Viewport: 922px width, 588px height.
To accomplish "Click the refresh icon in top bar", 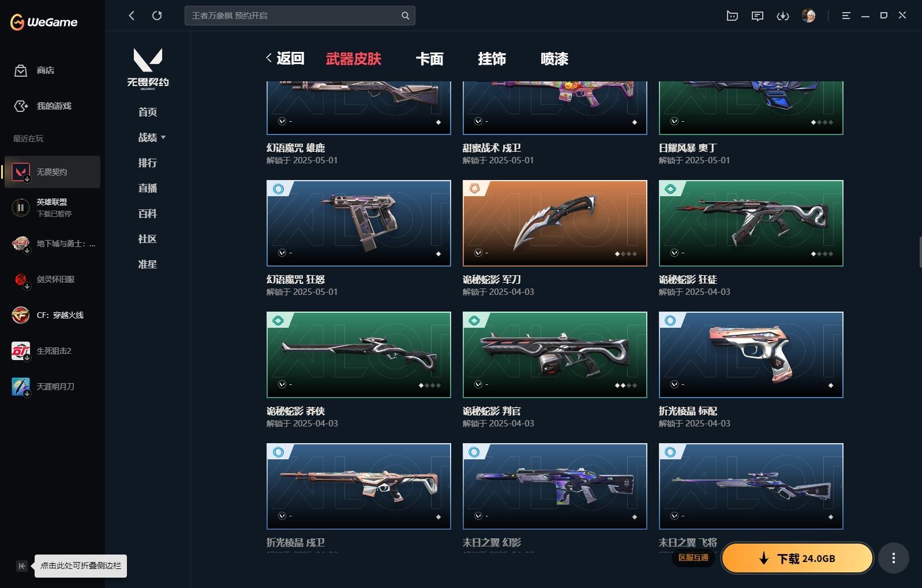I will [x=157, y=16].
